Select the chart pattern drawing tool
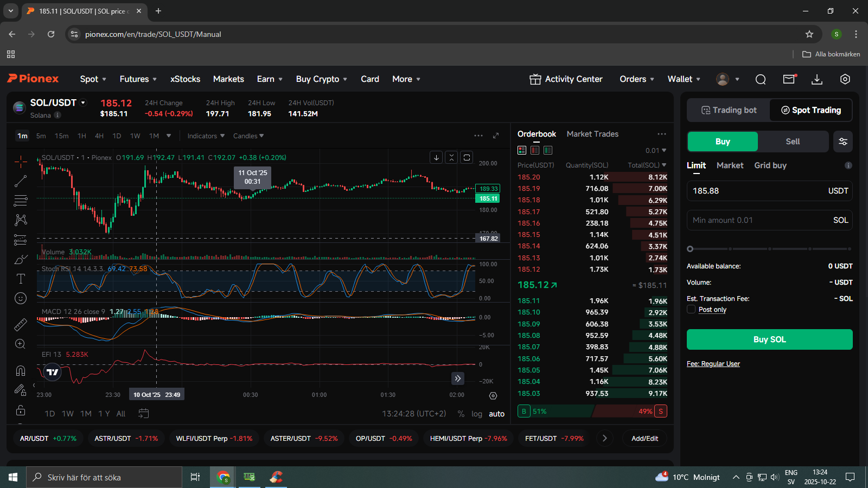 click(21, 220)
